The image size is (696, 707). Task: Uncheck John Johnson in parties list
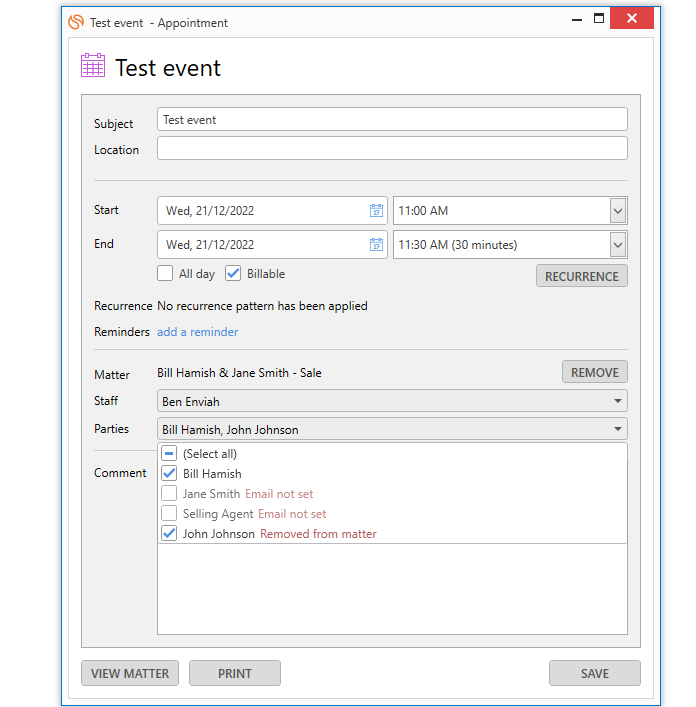(x=169, y=533)
